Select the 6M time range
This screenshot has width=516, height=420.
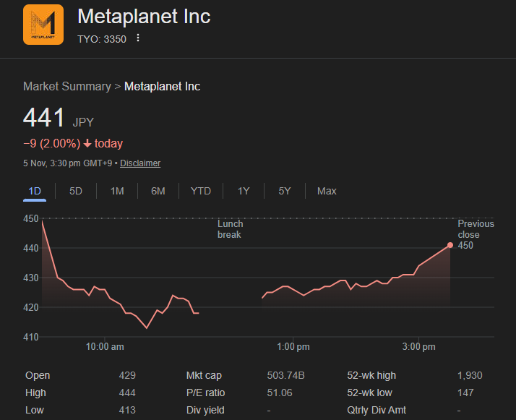[158, 191]
